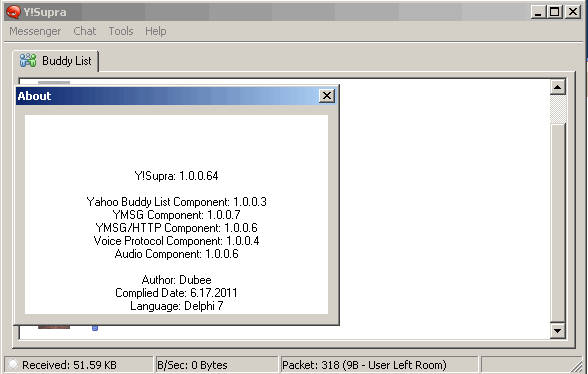Open the Help menu
The height and width of the screenshot is (374, 588).
click(156, 31)
